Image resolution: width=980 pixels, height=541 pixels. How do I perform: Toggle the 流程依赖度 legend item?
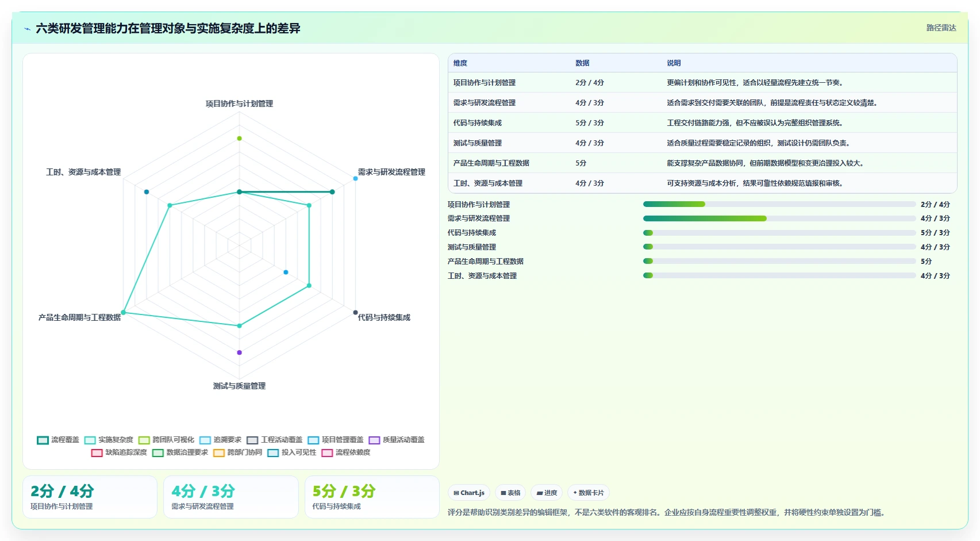[x=346, y=452]
